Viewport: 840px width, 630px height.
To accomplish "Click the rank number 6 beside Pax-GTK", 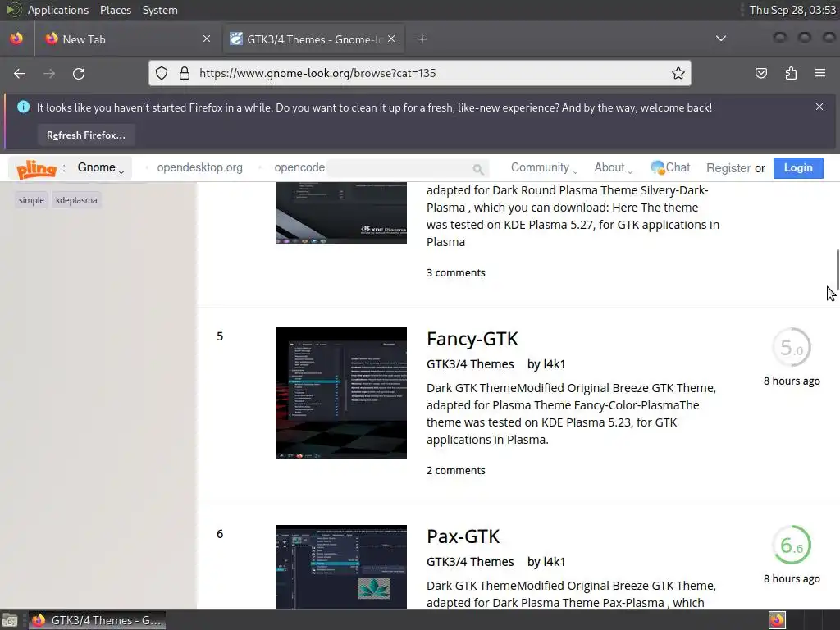I will [220, 534].
